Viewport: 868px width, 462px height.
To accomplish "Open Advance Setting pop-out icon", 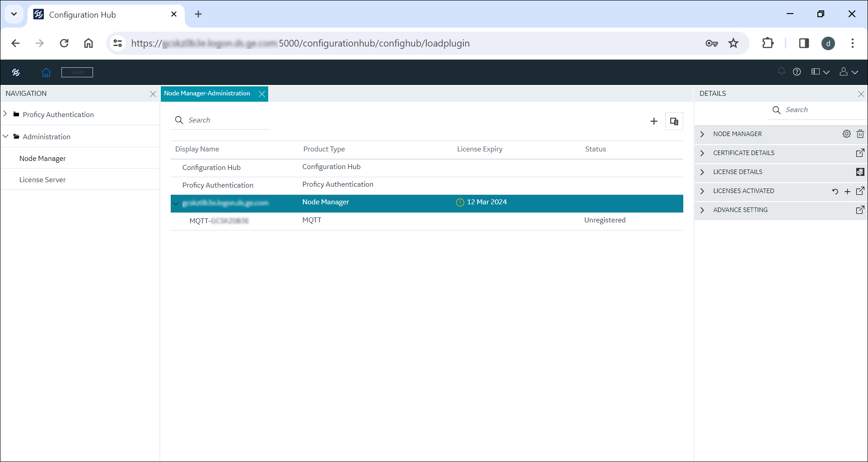I will click(860, 210).
